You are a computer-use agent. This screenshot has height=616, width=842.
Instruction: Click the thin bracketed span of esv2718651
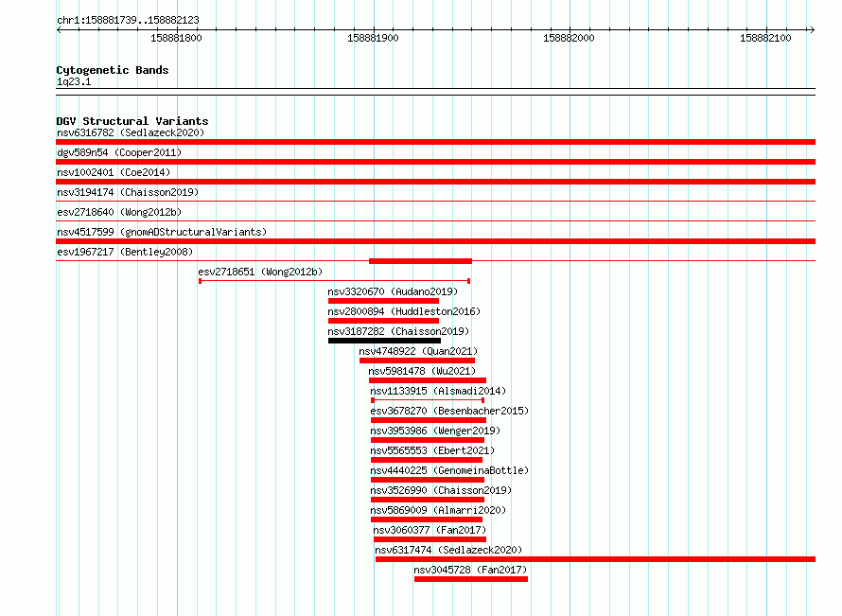click(335, 281)
